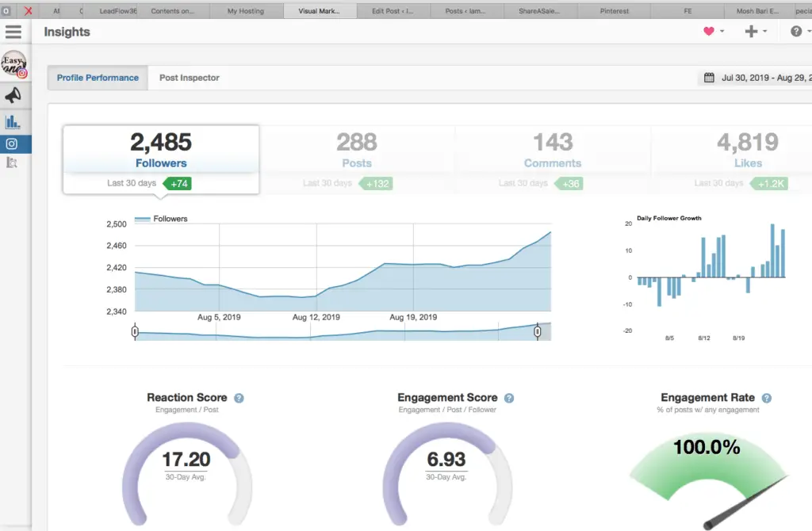This screenshot has width=812, height=531.
Task: Click the Aug 5, 2019 axis label
Action: tap(219, 317)
